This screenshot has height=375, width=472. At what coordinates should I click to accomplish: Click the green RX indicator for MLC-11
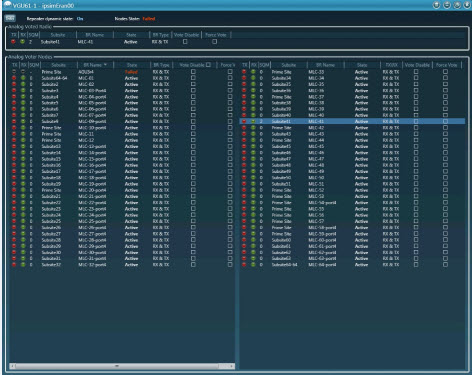[x=23, y=134]
